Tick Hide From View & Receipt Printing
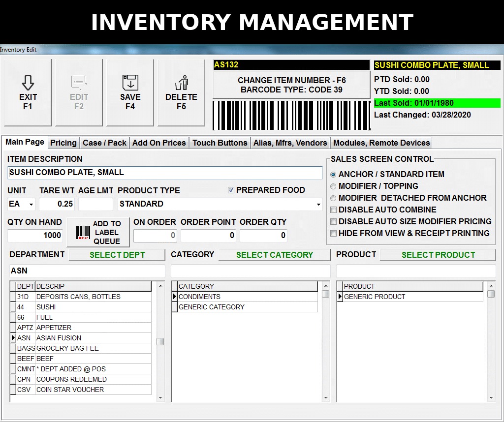504x422 pixels. pyautogui.click(x=333, y=234)
